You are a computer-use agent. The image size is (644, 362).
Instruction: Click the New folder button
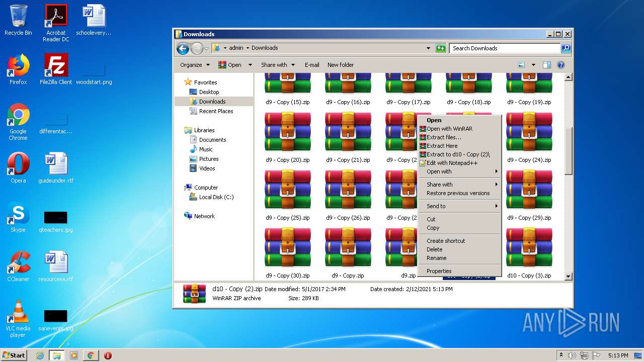[341, 65]
